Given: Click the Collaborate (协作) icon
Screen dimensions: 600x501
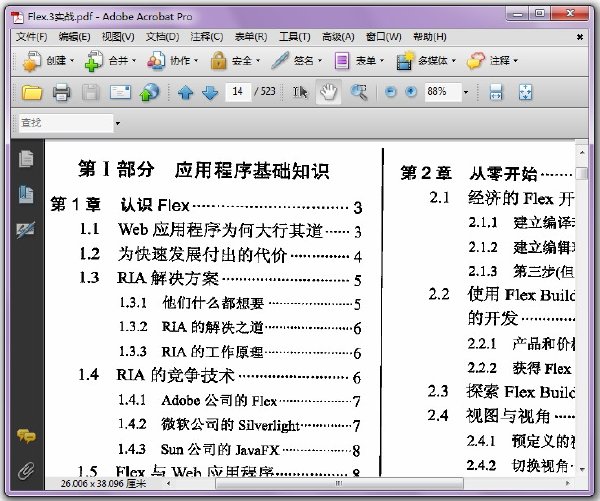Looking at the screenshot, I should pos(156,61).
